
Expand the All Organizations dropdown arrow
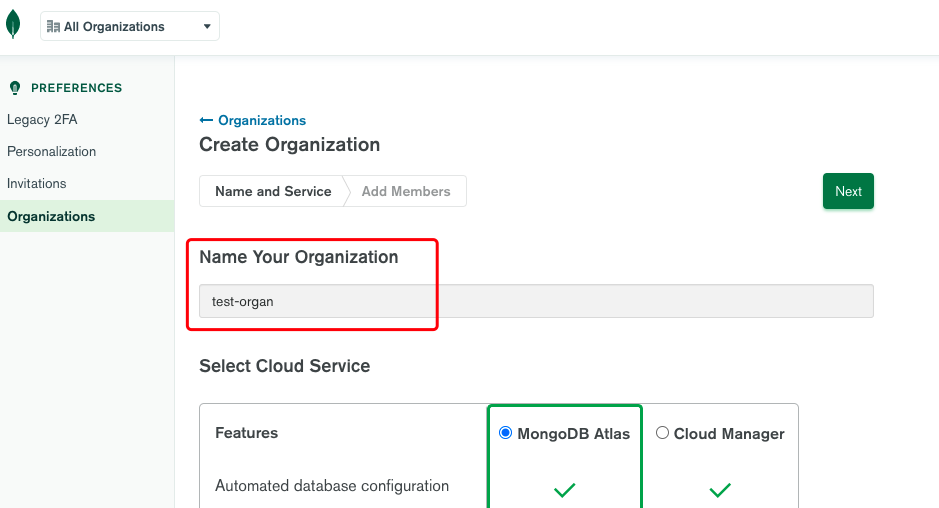point(207,27)
